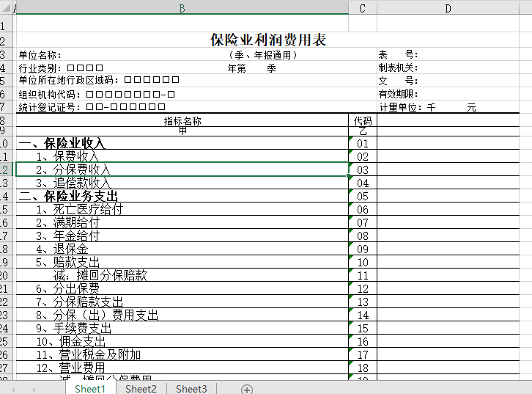Select the cell with code 09
Viewport: 532px width, 394px height.
(362, 249)
